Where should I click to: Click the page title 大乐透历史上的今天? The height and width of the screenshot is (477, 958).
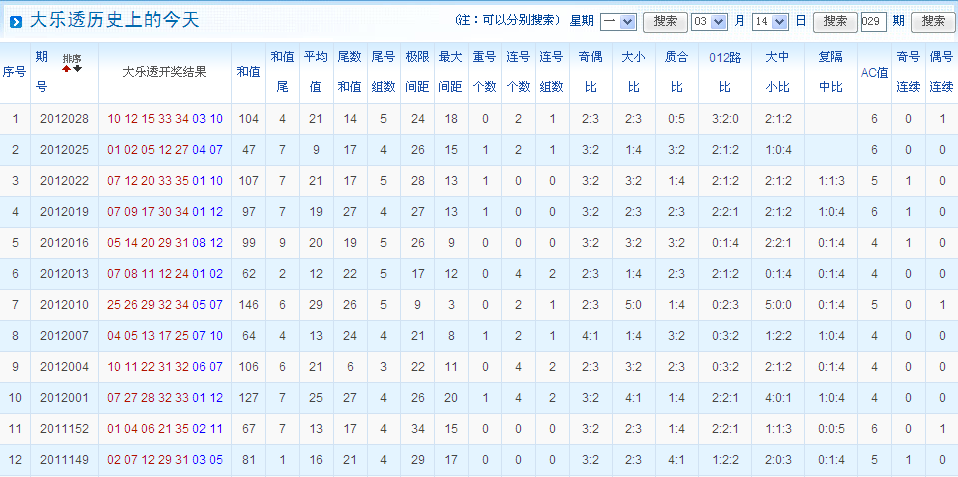click(115, 22)
